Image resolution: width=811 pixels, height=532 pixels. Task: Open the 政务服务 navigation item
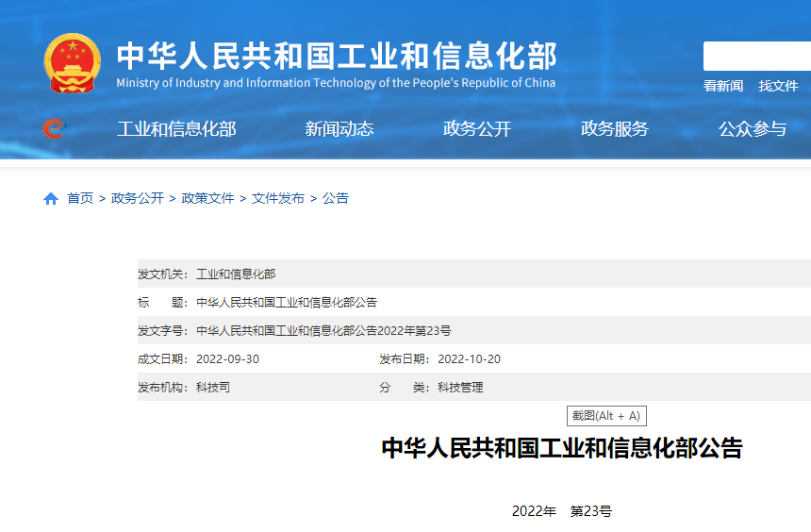point(615,129)
